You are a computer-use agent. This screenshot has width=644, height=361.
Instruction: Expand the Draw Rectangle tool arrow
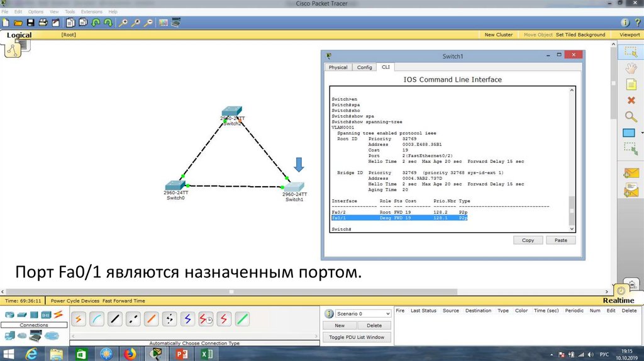coord(641,133)
